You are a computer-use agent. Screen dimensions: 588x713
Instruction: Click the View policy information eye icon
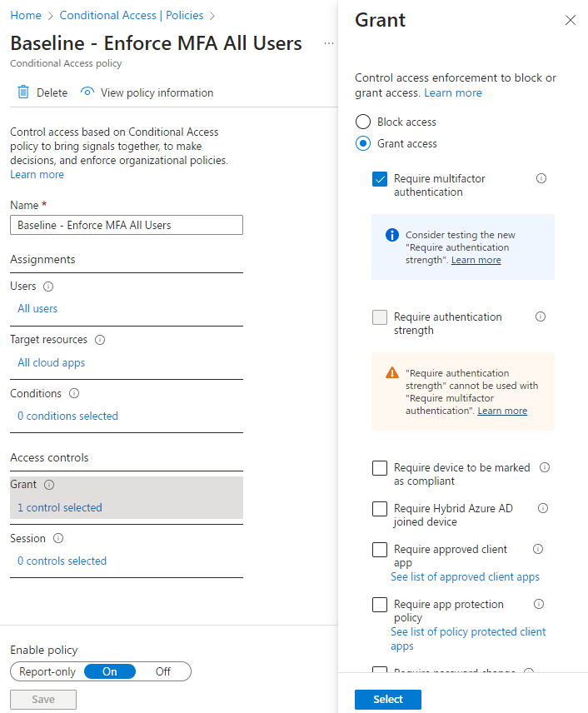(87, 92)
